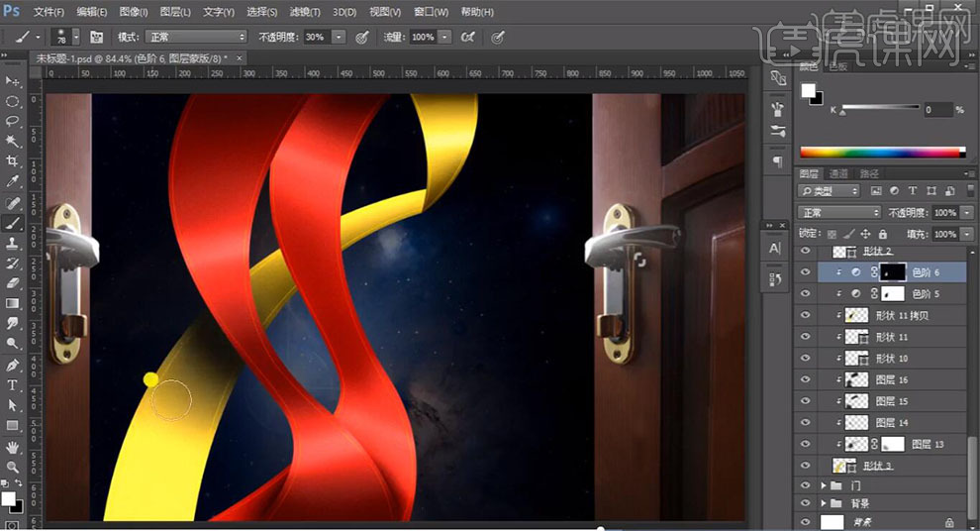Filter layers by pixel layer icon
980x531 pixels.
click(x=876, y=191)
